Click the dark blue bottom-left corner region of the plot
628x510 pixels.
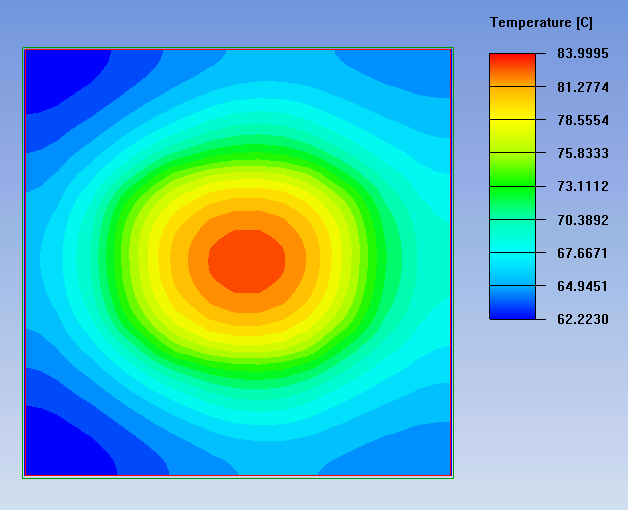pos(66,445)
